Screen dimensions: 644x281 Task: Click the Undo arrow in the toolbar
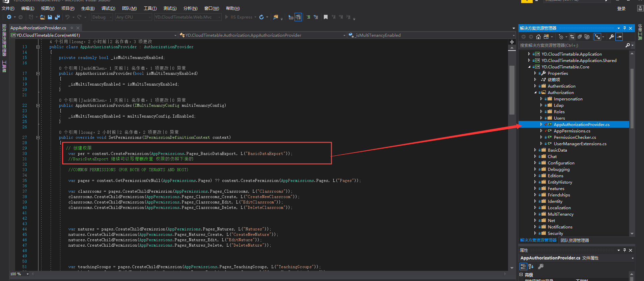[x=67, y=17]
